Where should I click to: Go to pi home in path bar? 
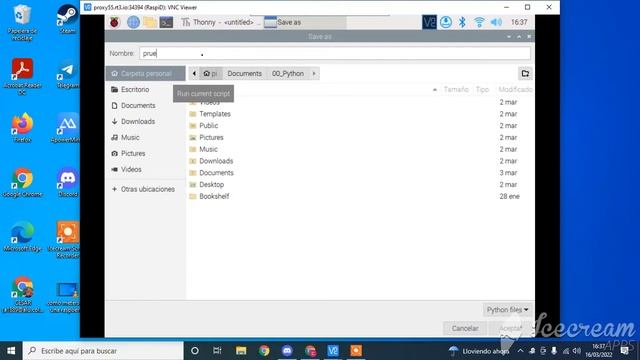[211, 73]
